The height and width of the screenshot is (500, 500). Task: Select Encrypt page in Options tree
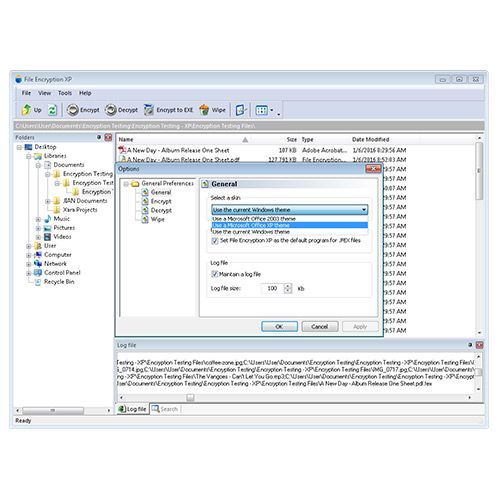point(161,201)
